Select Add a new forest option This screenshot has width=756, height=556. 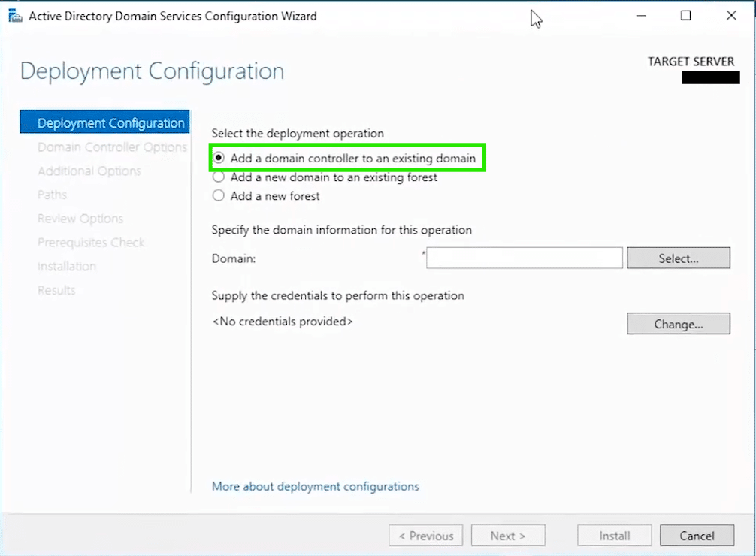(266, 196)
